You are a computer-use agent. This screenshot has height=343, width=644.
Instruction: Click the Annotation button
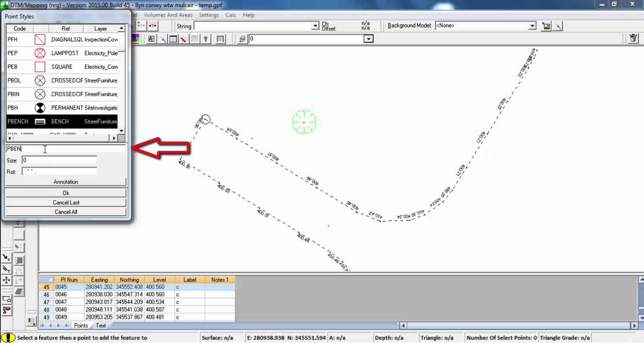(x=66, y=182)
